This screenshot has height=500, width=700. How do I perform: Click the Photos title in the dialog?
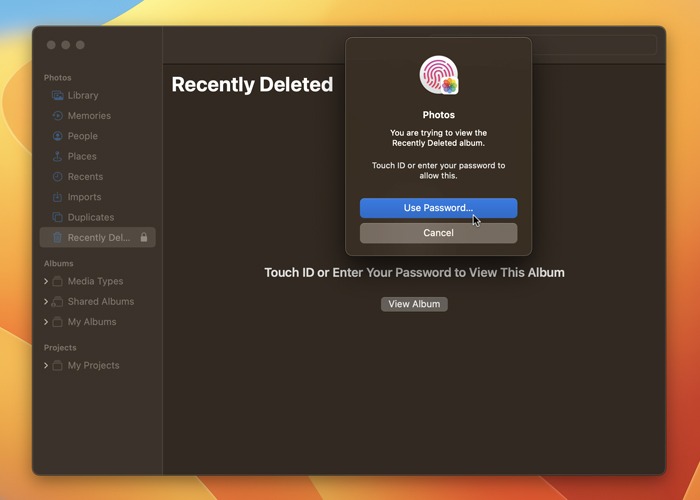439,115
